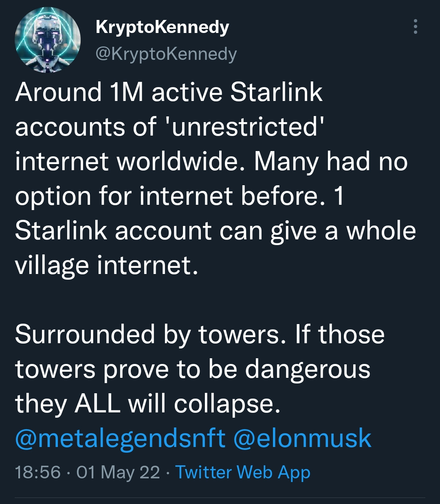Click the word "collapse." in the tweet
Screen dimensions: 440x504
tap(227, 404)
